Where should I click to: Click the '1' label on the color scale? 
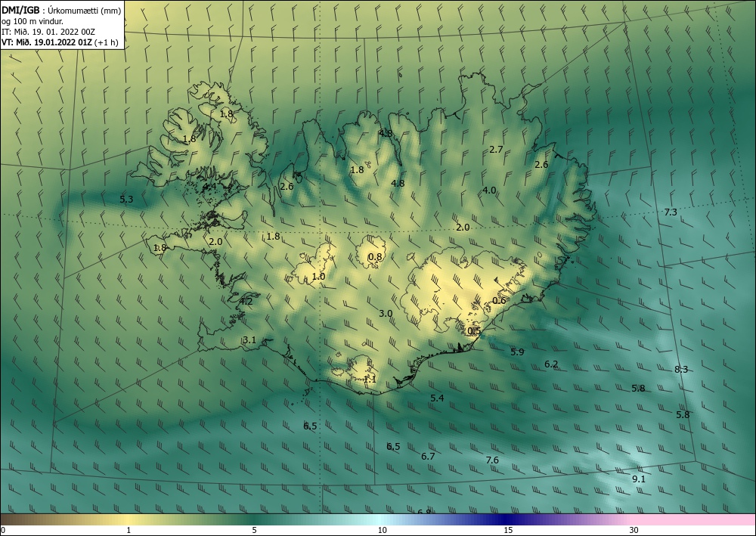click(x=129, y=531)
